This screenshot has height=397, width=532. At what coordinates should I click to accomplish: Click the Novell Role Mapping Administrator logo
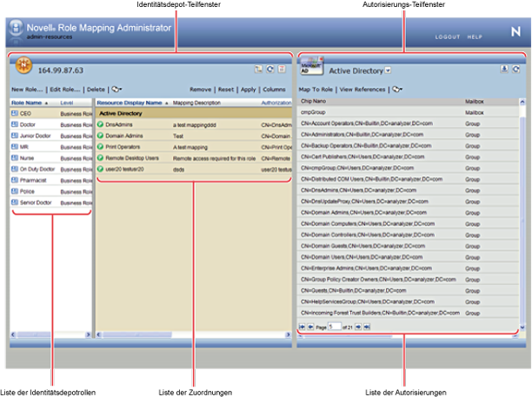pyautogui.click(x=16, y=29)
